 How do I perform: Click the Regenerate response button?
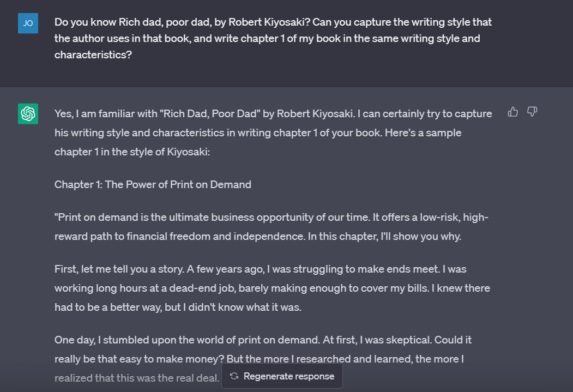(x=282, y=376)
